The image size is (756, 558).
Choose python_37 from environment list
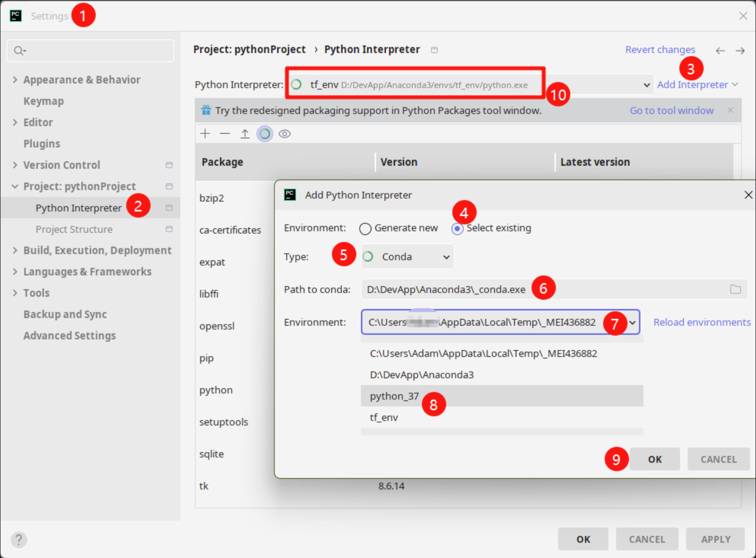502,396
